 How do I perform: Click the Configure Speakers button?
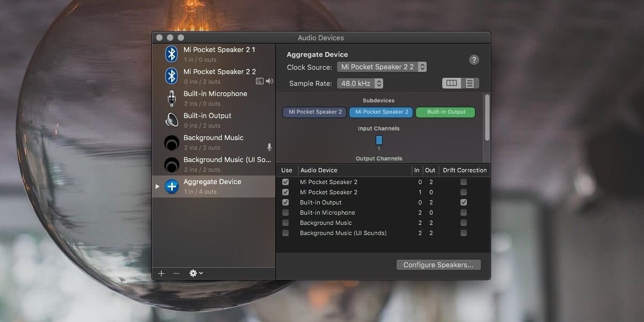[x=438, y=265]
